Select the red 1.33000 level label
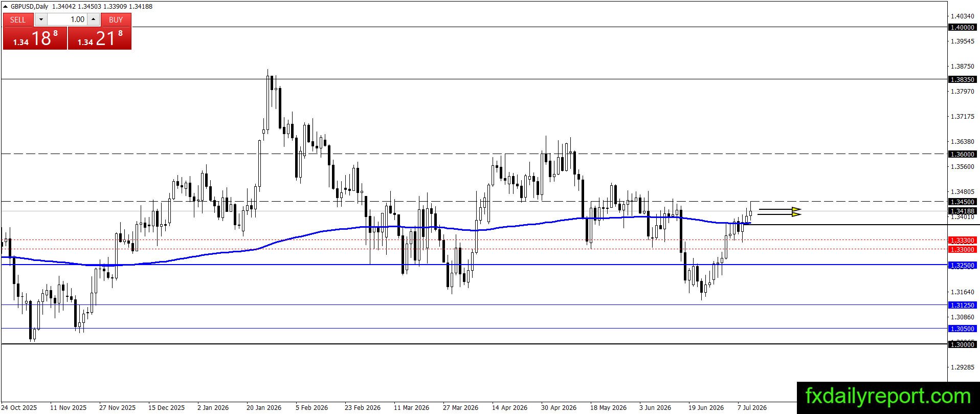The width and height of the screenshot is (980, 414). (x=962, y=249)
